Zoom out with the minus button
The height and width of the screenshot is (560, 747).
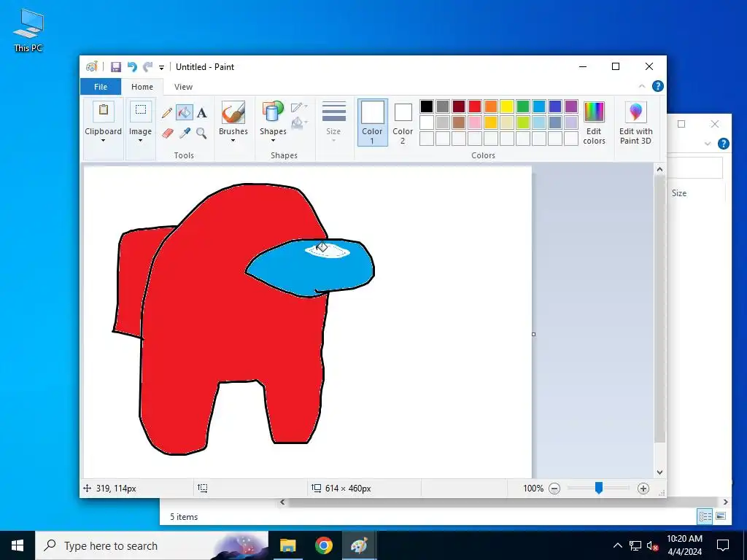(554, 488)
